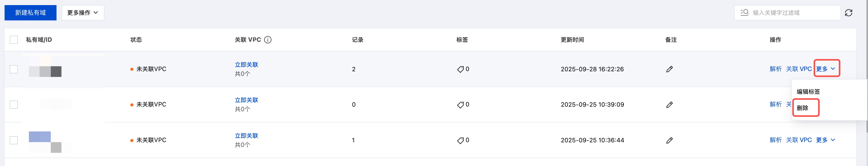Edit remark for 10:39:09 row
This screenshot has width=868, height=166.
[x=669, y=105]
